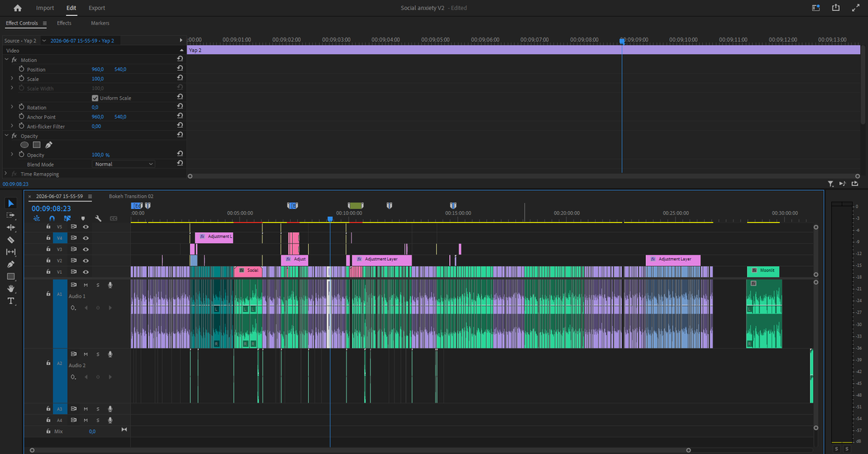
Task: Expand the Rotation property
Action: (x=12, y=107)
